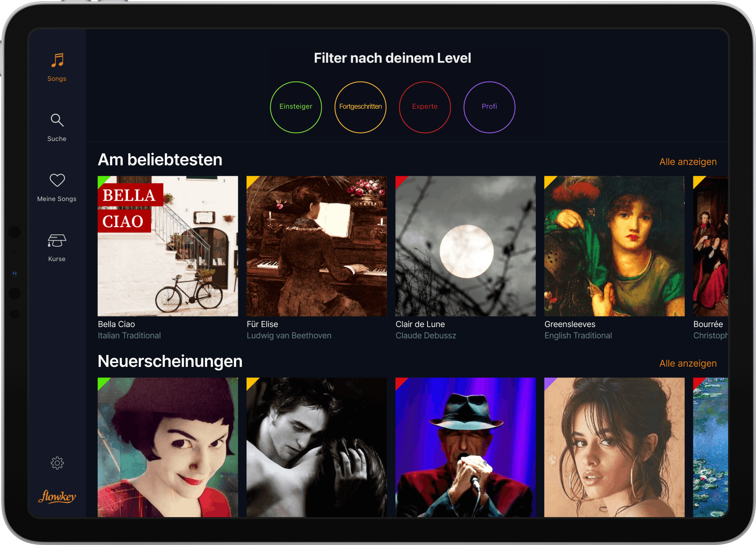Viewport: 756px width, 545px height.
Task: Select the Songs label in sidebar
Action: tap(57, 79)
